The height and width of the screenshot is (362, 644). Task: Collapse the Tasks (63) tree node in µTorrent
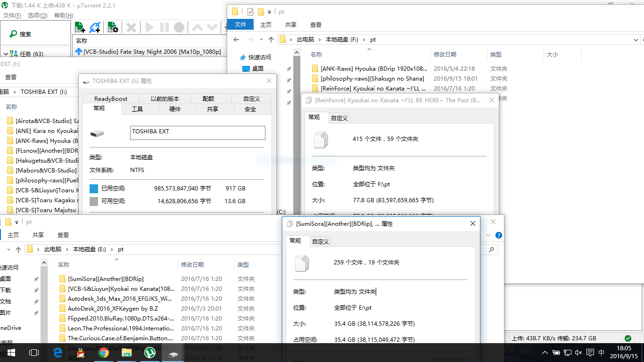point(5,54)
